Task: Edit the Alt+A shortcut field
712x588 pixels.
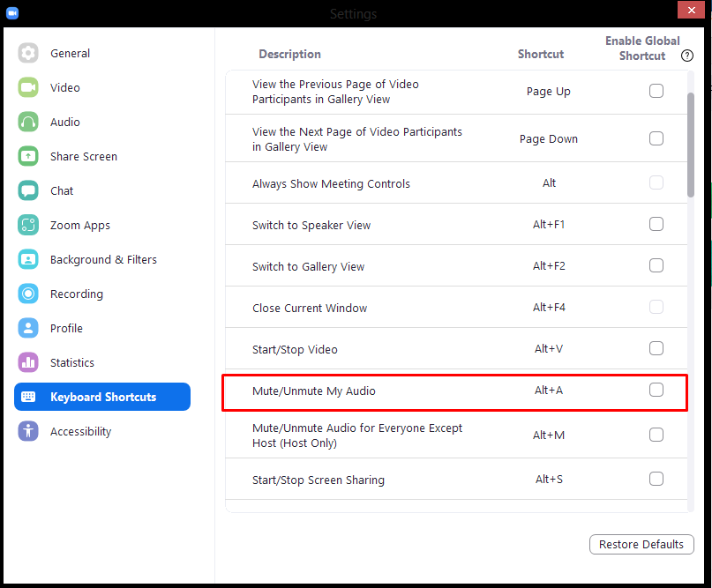Action: point(549,391)
